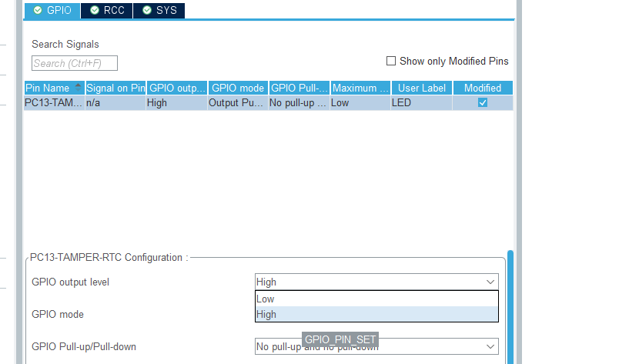The width and height of the screenshot is (619, 364).
Task: Click the User Label column header
Action: (x=421, y=88)
